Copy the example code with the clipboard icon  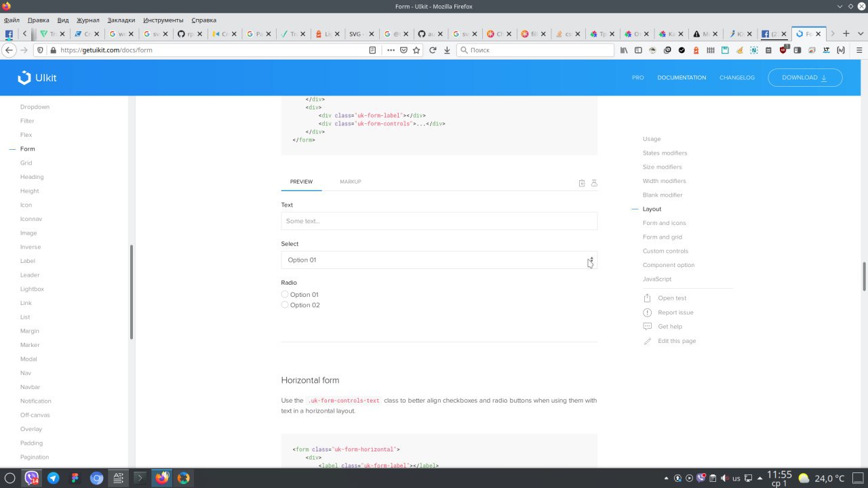tap(582, 183)
